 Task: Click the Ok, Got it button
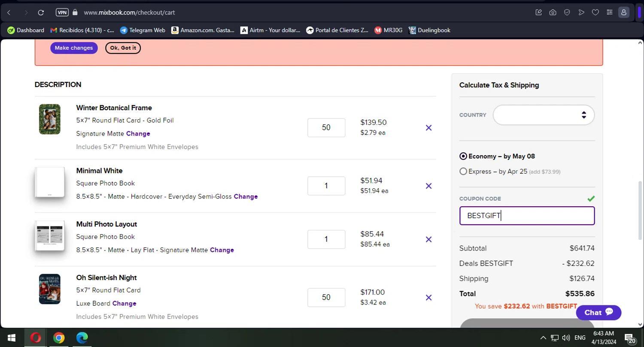pyautogui.click(x=123, y=48)
